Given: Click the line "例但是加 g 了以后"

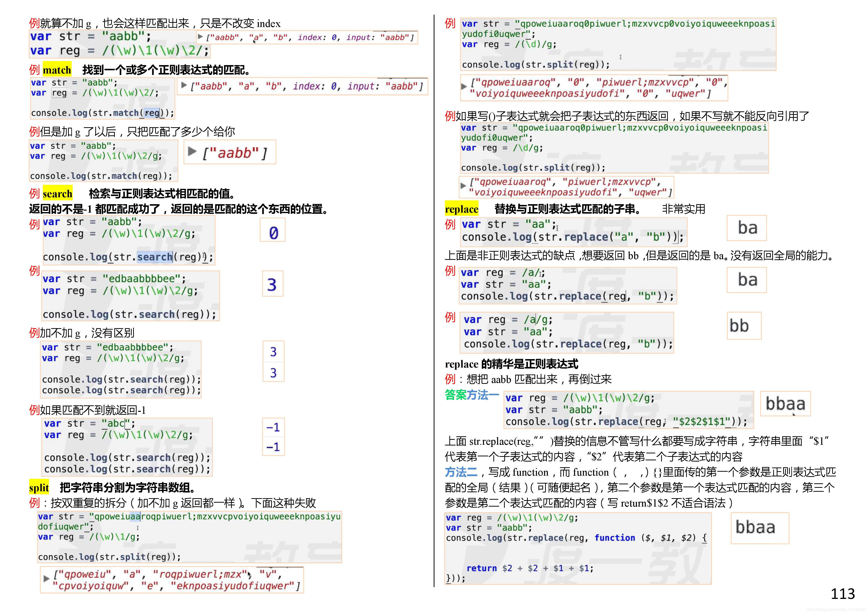Looking at the screenshot, I should (132, 132).
